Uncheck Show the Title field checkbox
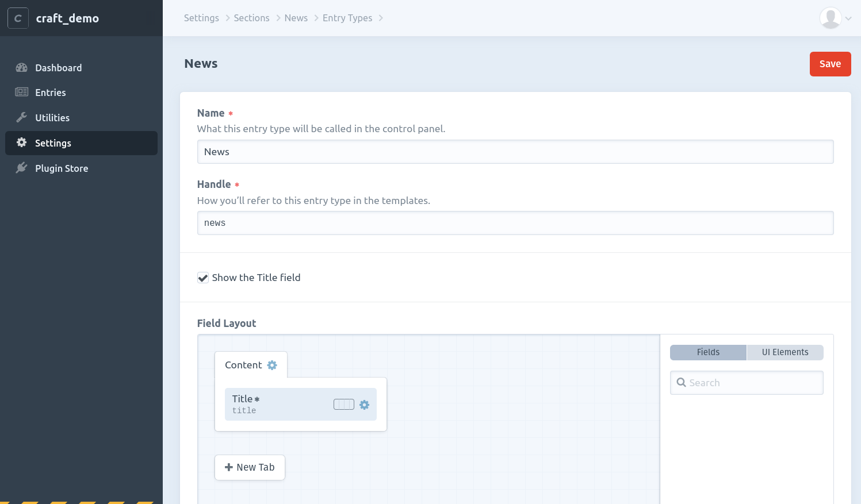The width and height of the screenshot is (861, 504). (203, 278)
